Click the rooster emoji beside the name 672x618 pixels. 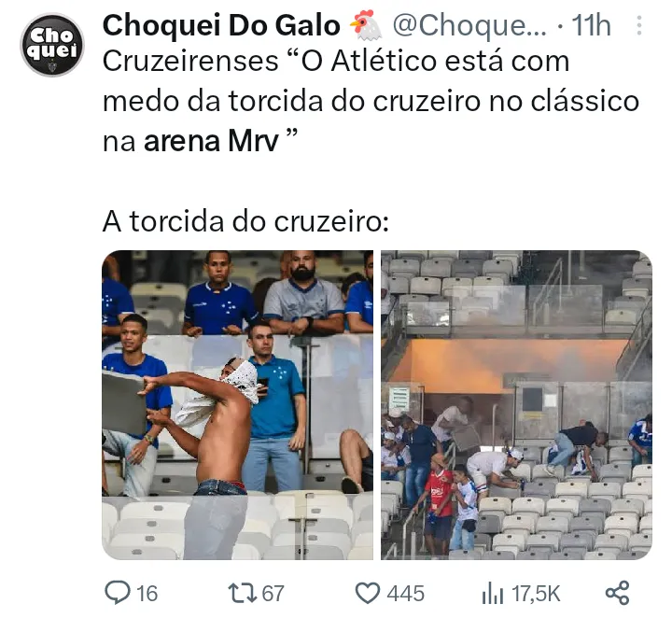pyautogui.click(x=366, y=26)
